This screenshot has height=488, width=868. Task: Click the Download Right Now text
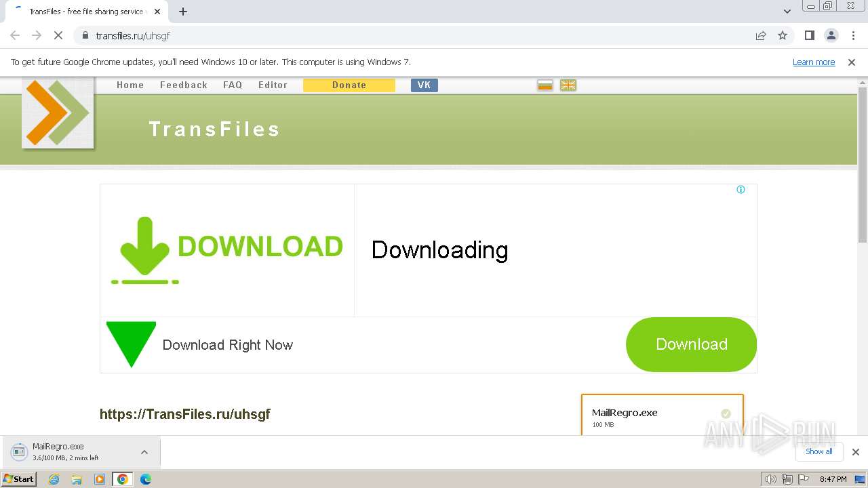pyautogui.click(x=228, y=345)
